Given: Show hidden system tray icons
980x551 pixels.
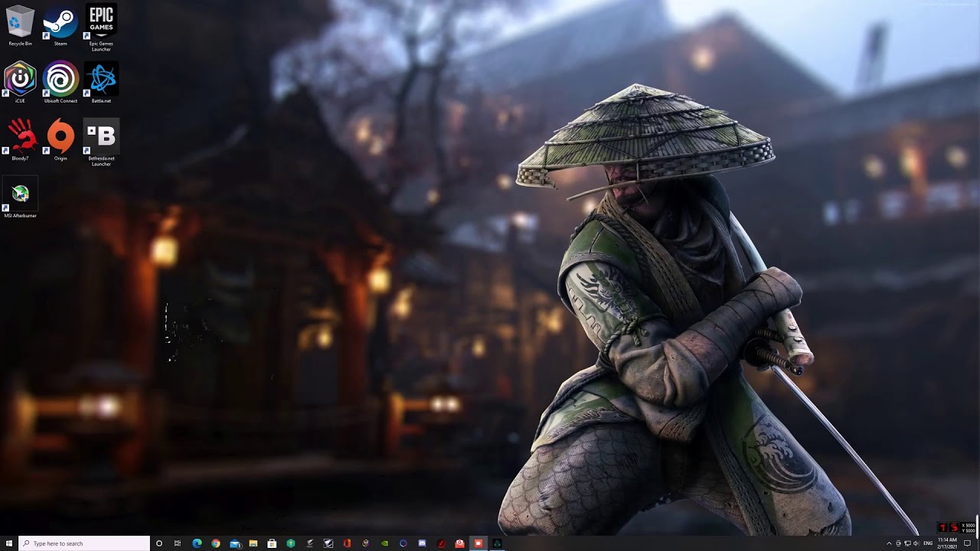Looking at the screenshot, I should click(889, 543).
